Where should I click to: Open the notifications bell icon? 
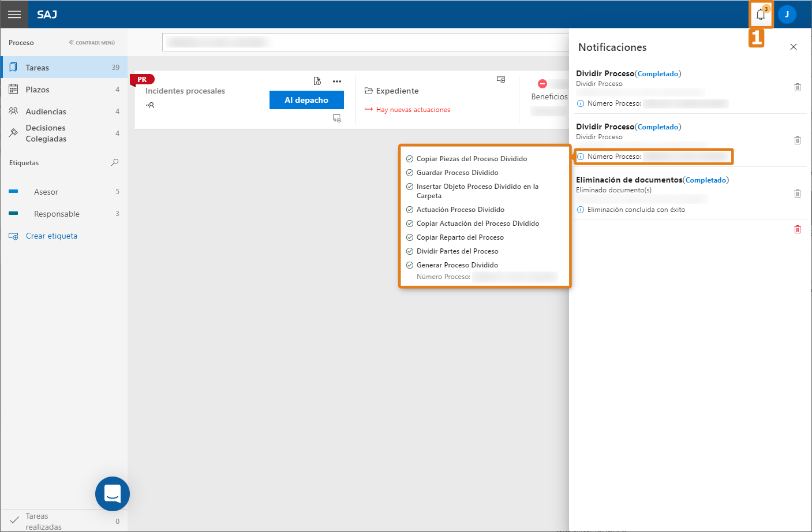pos(761,15)
